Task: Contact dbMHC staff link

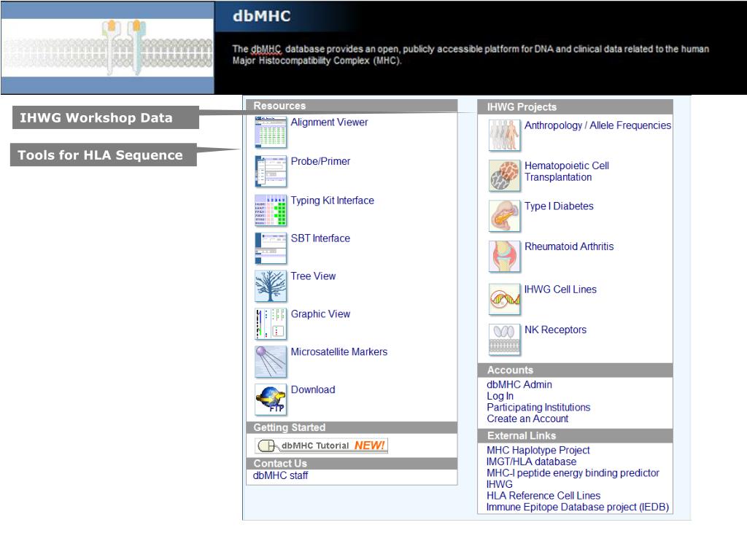Action: [280, 475]
